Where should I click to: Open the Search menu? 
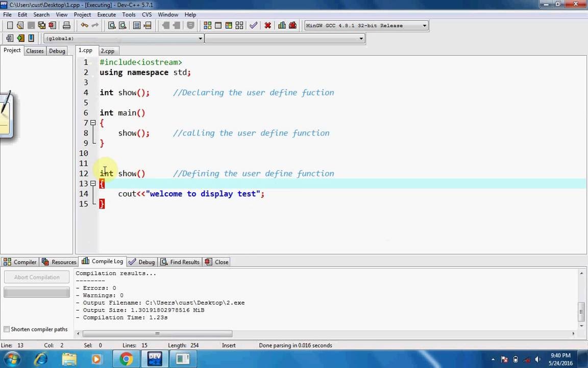[x=41, y=15]
